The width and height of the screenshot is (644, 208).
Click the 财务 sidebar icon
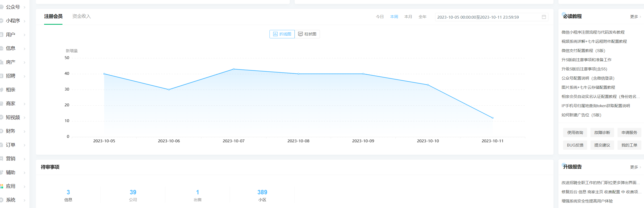tap(1, 131)
